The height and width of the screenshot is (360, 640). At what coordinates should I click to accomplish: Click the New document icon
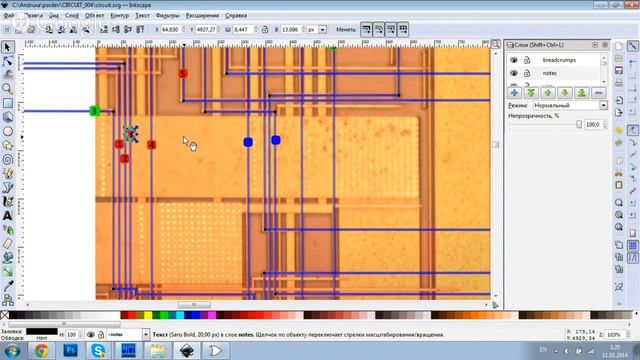click(619, 46)
